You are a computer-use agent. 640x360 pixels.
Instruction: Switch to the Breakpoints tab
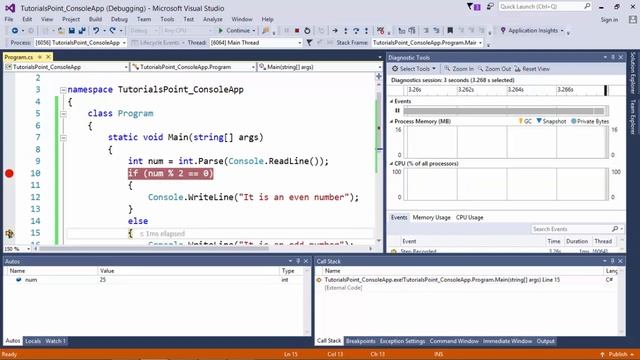coord(360,341)
